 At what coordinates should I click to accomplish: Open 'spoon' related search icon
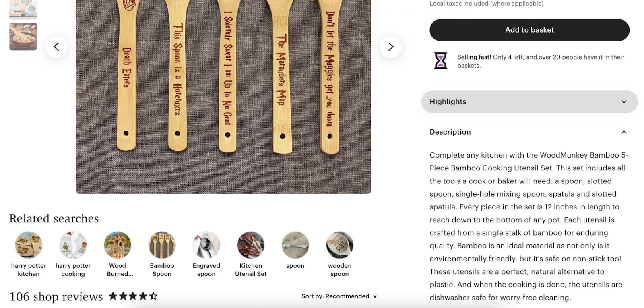pyautogui.click(x=295, y=245)
